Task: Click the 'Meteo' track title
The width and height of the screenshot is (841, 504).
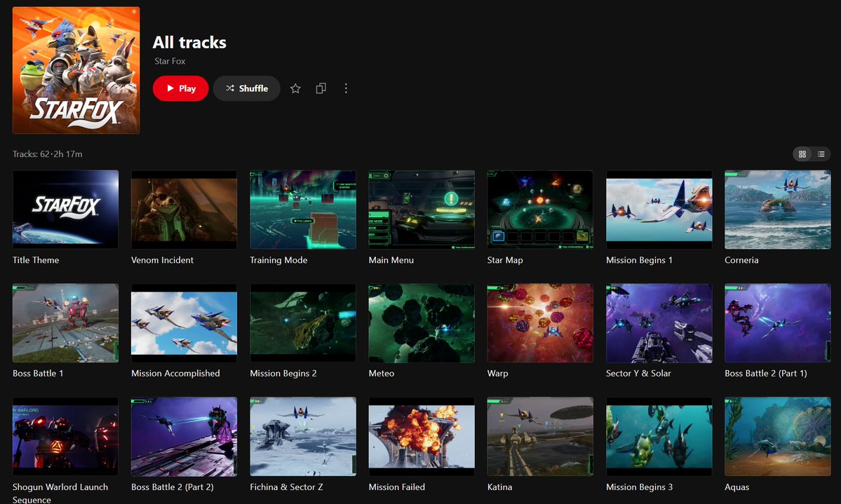Action: coord(382,373)
